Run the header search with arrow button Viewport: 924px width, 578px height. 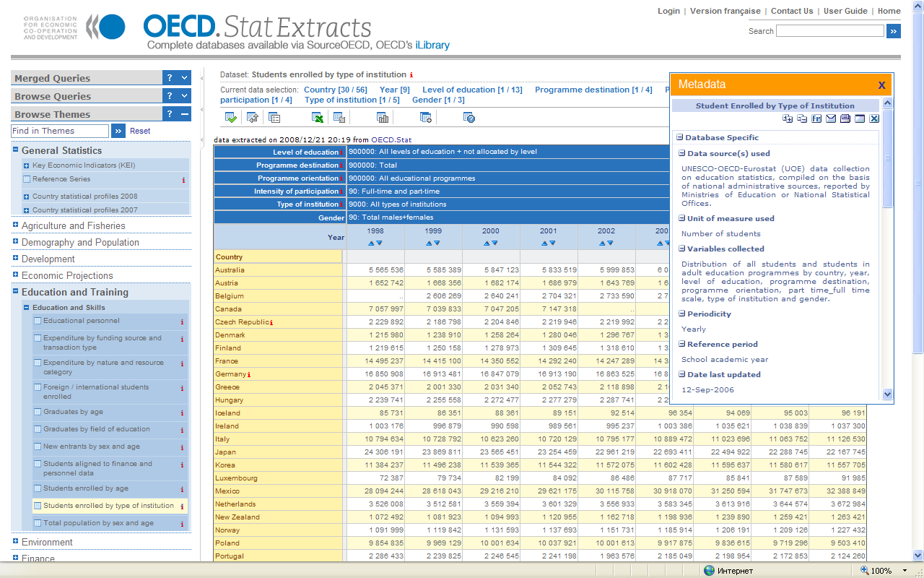tap(894, 31)
